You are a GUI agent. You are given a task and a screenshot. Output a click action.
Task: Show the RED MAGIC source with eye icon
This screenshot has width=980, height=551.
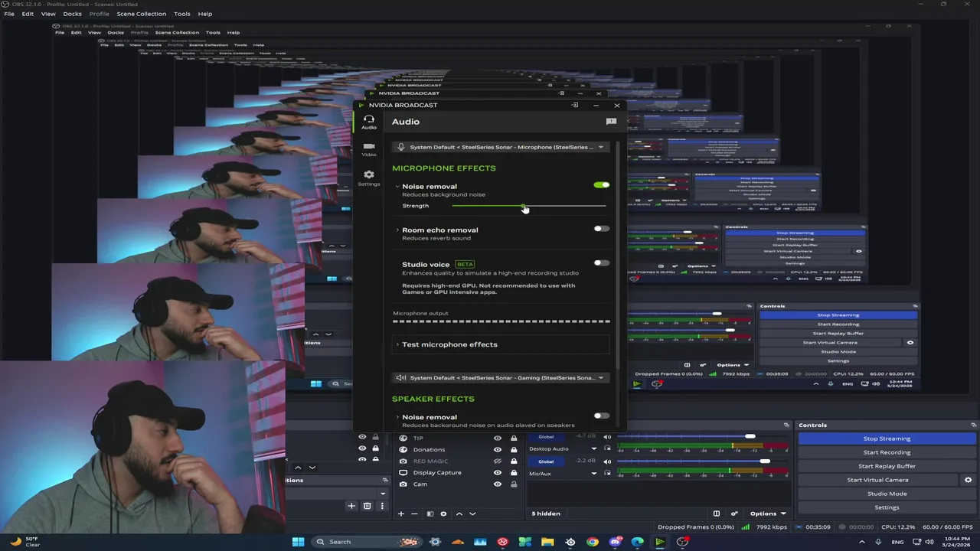point(498,461)
